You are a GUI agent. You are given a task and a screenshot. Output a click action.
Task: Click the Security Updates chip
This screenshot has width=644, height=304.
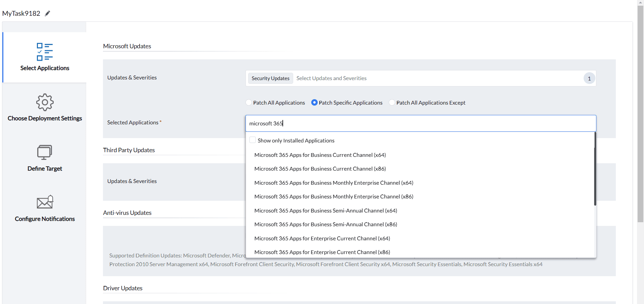(270, 78)
